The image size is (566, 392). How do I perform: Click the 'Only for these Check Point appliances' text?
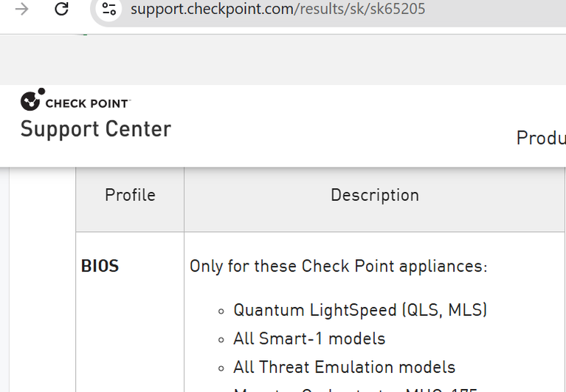[339, 267]
